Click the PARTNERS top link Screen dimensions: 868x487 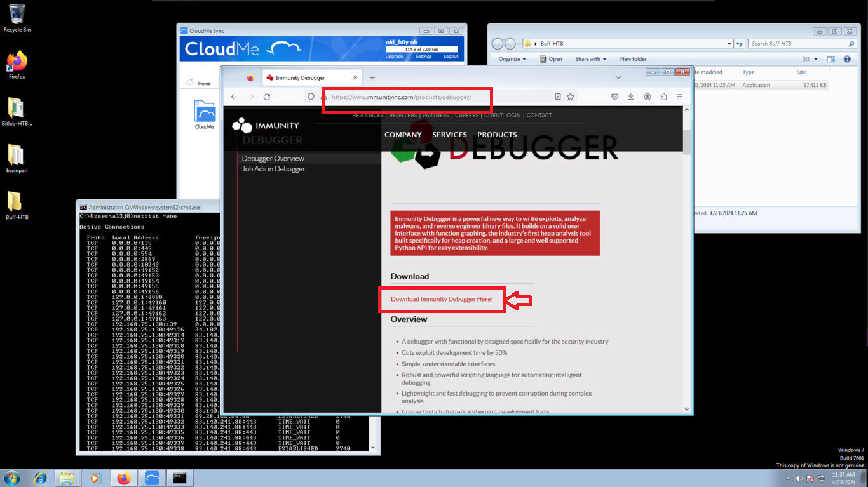pos(435,116)
